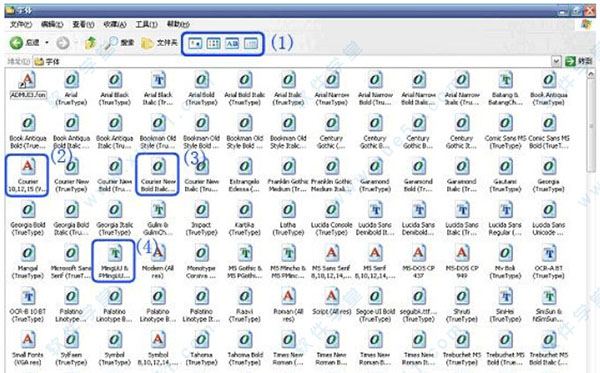Click the vertical scrollbar up arrow
This screenshot has width=600, height=373.
click(x=591, y=73)
